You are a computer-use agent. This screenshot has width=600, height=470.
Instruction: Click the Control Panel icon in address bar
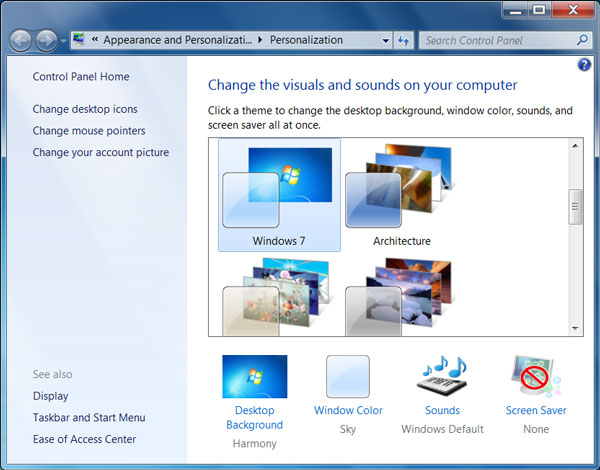click(x=79, y=40)
